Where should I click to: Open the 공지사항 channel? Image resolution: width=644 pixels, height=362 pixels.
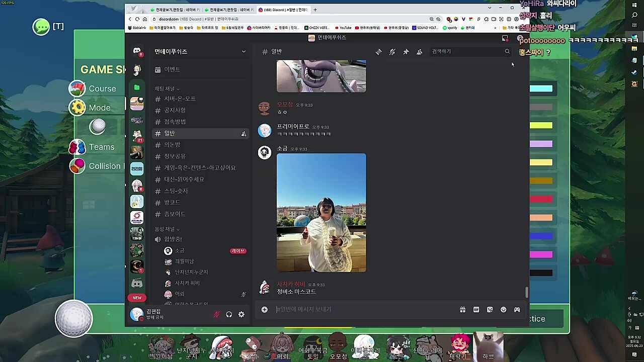tap(200, 110)
